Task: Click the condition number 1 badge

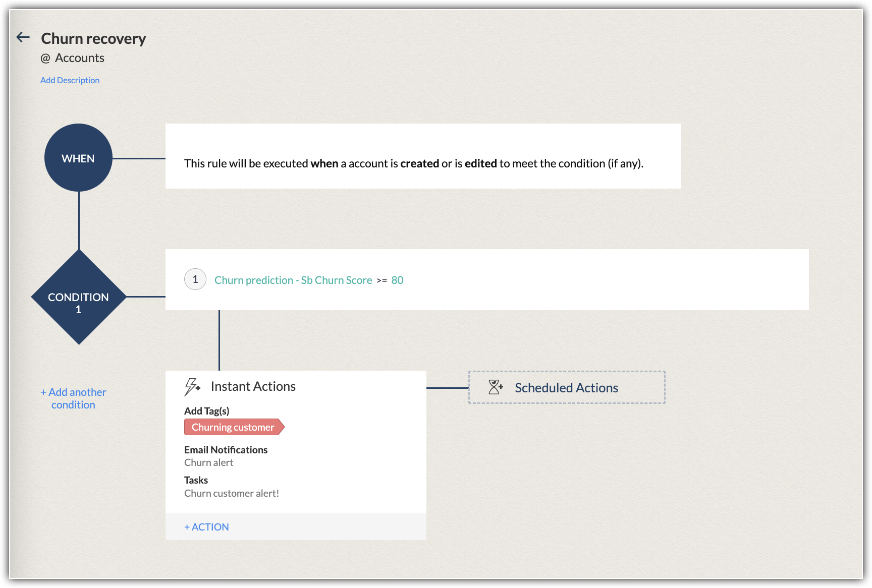Action: coord(195,279)
